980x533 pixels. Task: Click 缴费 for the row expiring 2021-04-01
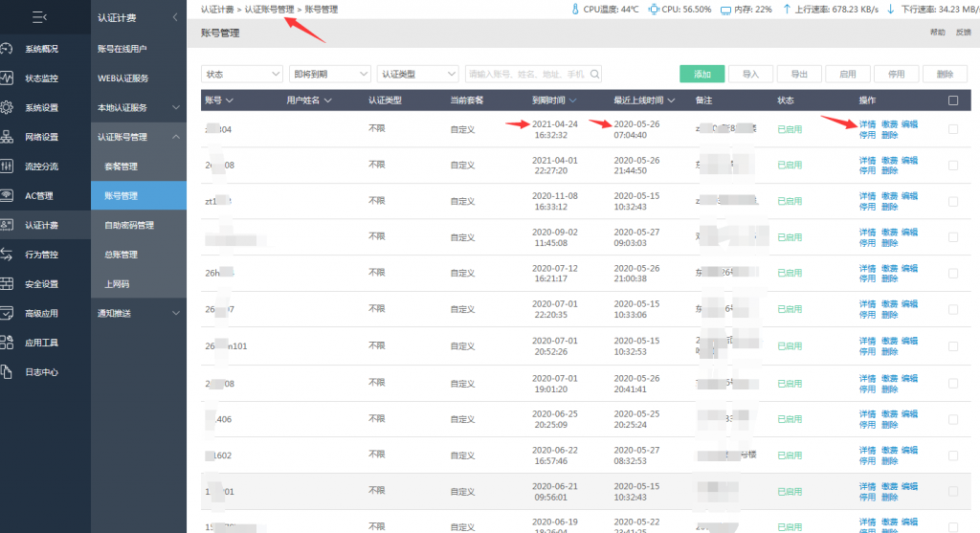click(889, 161)
